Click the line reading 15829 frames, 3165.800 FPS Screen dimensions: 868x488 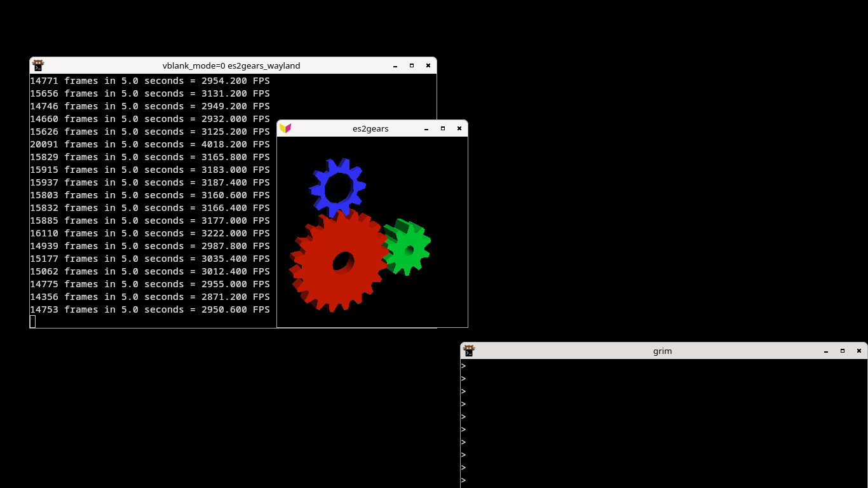[150, 157]
